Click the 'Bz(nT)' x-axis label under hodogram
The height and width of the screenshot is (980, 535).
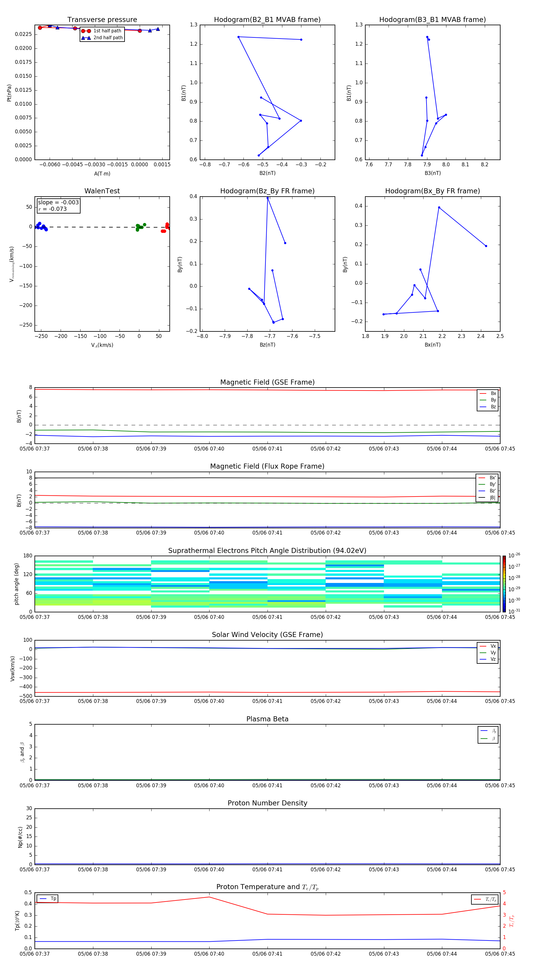click(x=267, y=345)
